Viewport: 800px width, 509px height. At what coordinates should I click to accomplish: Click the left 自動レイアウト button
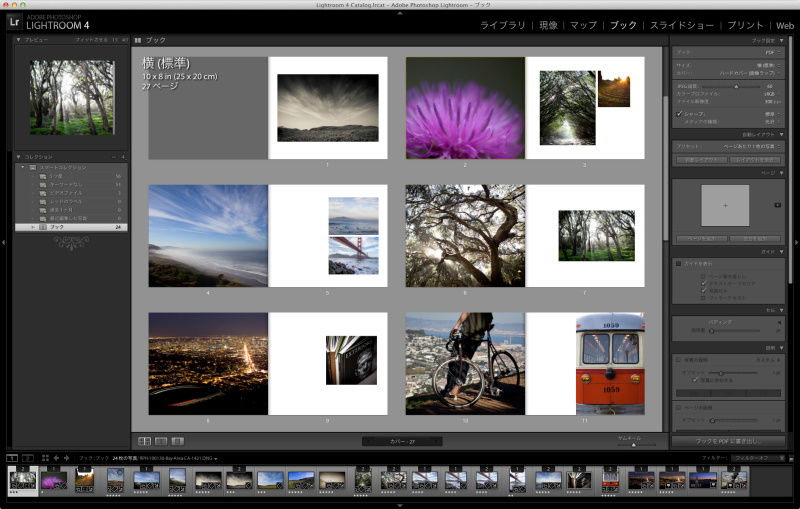[702, 160]
